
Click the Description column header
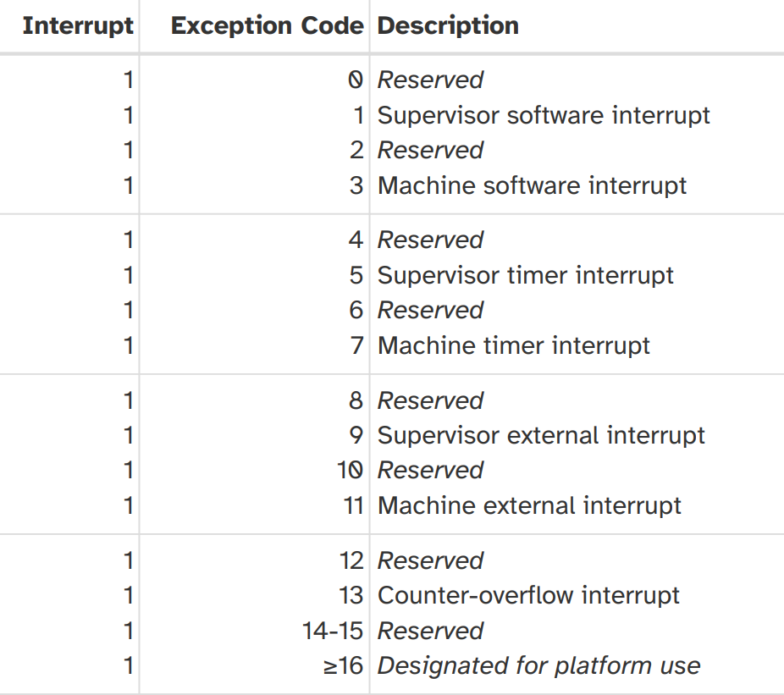click(x=448, y=25)
